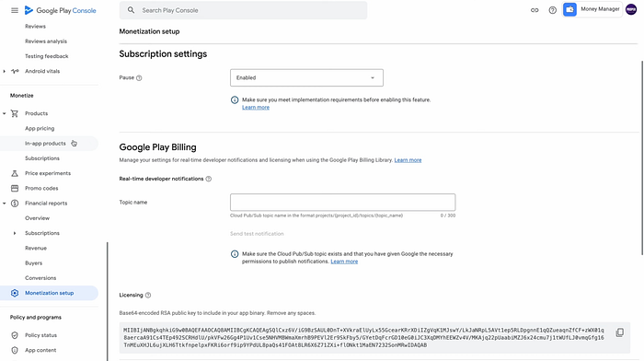
Task: Click the Money Manager app icon
Action: pyautogui.click(x=569, y=9)
